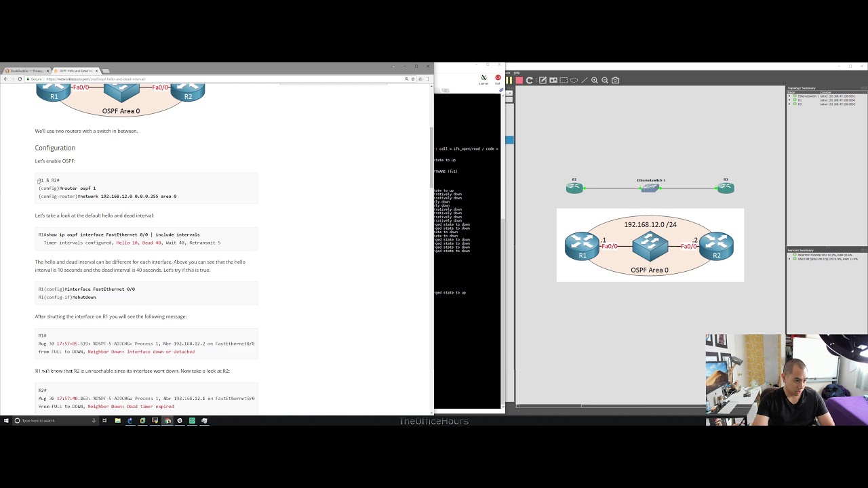Select the Ethernetswitch1 node on canvas
Screen dimensions: 868x488
point(650,188)
